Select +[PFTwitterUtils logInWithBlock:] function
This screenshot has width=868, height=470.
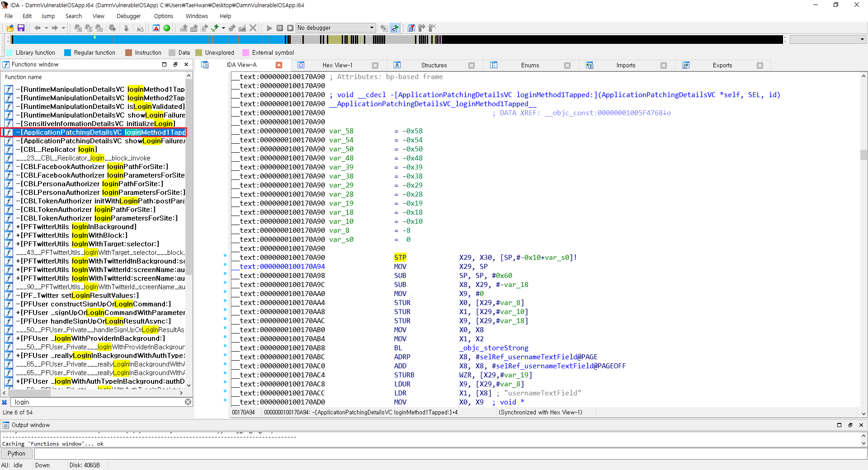[x=72, y=235]
